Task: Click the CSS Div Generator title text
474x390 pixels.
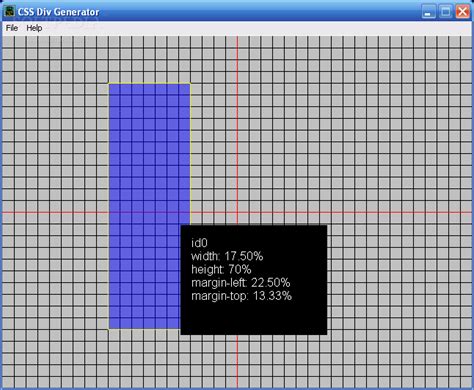Action: click(x=58, y=12)
